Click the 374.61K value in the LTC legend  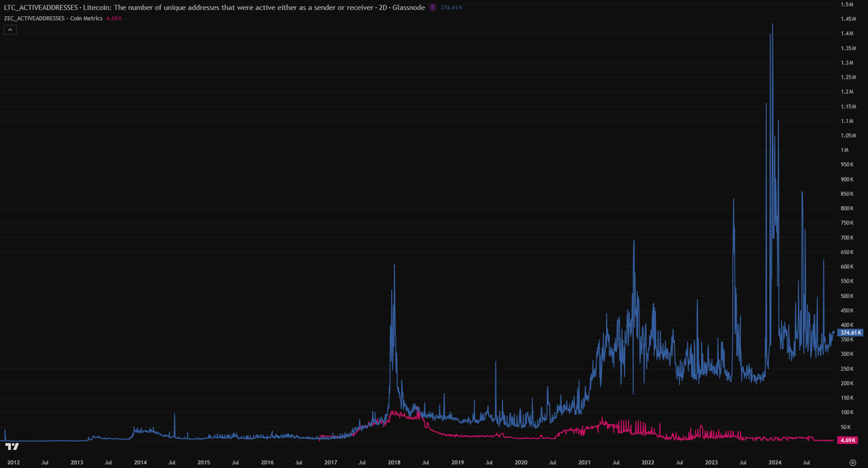tap(451, 7)
